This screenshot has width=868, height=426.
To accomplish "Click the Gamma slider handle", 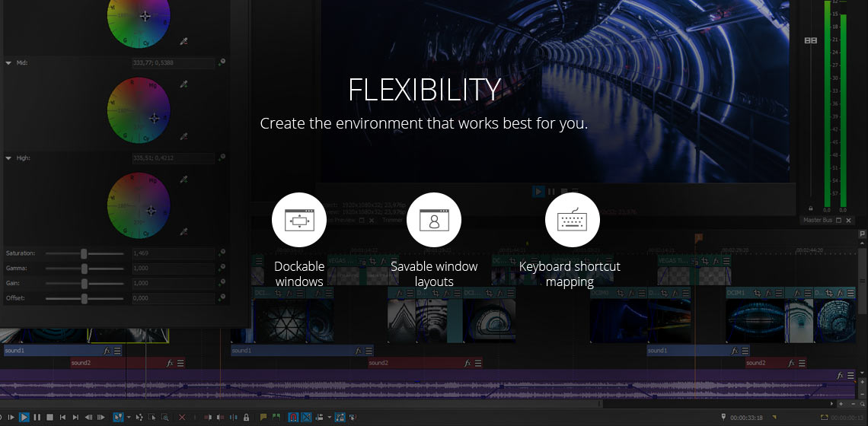I will click(x=85, y=269).
